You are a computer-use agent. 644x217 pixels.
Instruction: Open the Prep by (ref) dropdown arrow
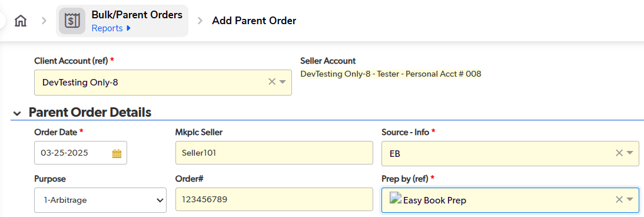(630, 200)
